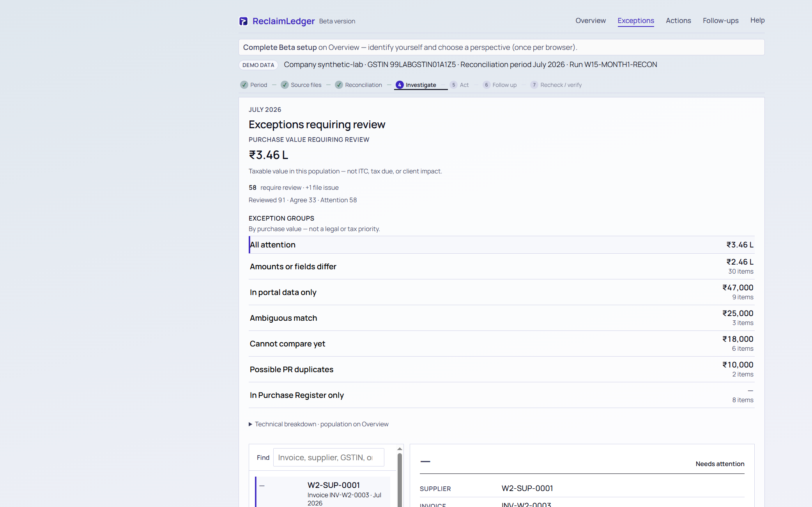Select the Amounts or fields differ group
Viewport: 812px width, 507px height.
501,267
